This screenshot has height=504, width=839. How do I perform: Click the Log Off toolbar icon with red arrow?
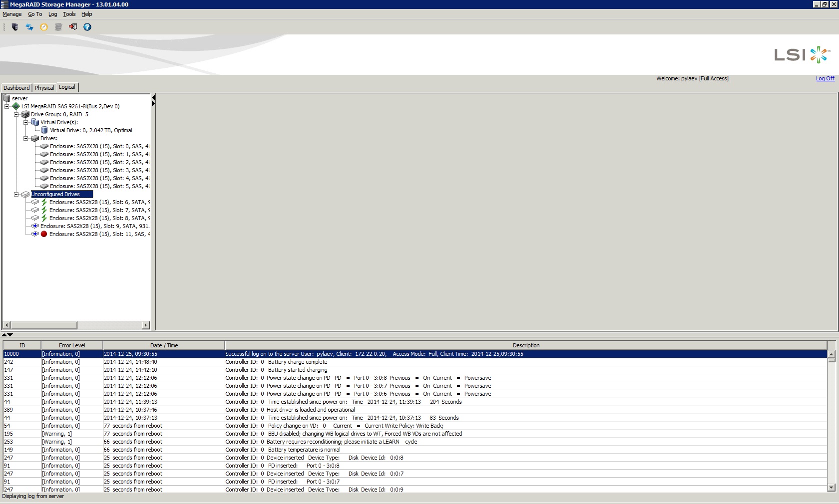73,27
